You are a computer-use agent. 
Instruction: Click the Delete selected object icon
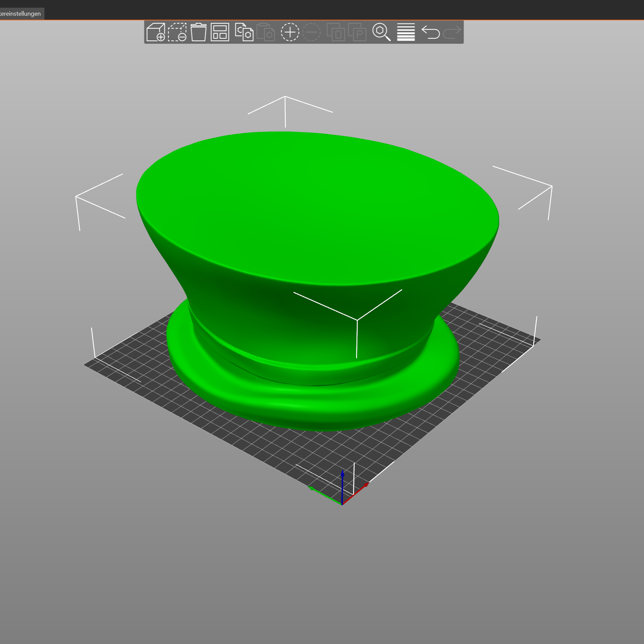point(177,32)
